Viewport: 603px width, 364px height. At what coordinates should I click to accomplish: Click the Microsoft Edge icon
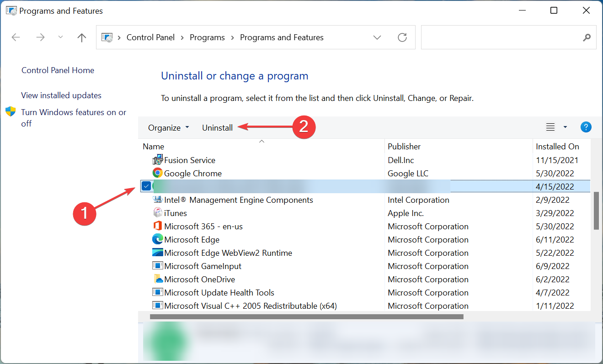pyautogui.click(x=157, y=239)
